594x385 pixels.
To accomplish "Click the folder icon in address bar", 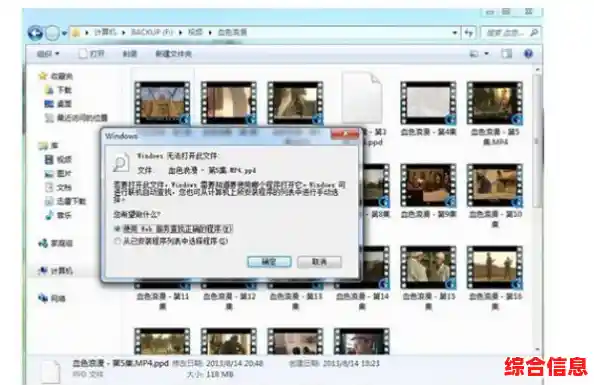I will [x=76, y=33].
